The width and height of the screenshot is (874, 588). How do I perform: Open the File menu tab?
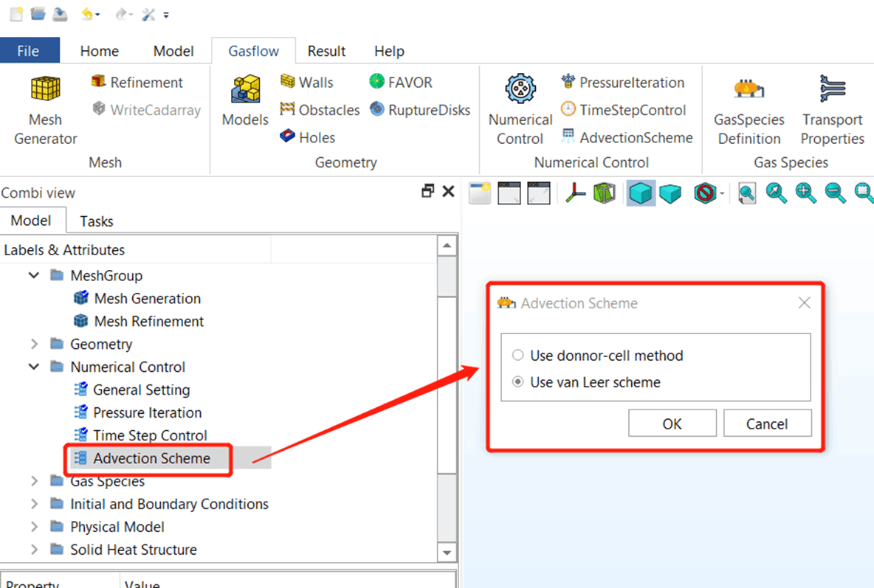pyautogui.click(x=29, y=51)
